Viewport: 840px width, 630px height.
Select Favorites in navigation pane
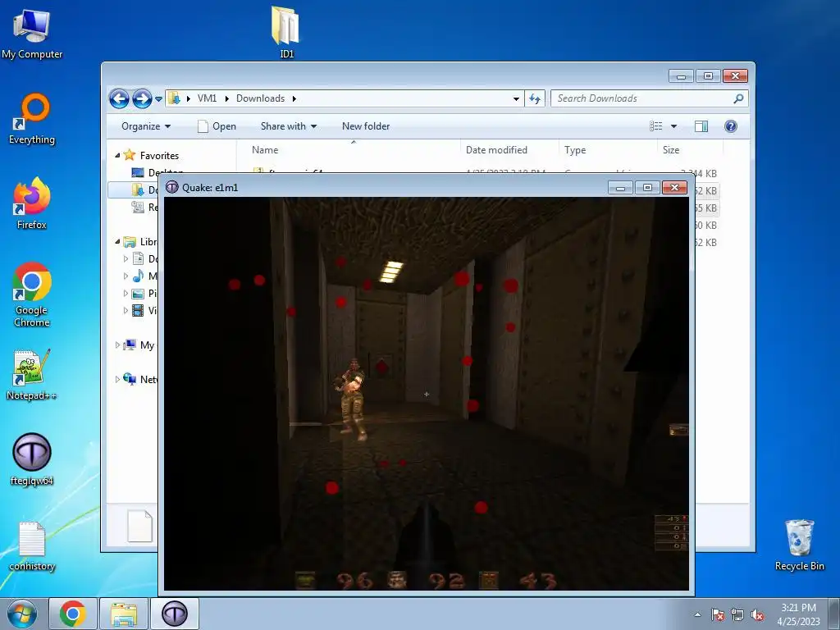click(159, 155)
